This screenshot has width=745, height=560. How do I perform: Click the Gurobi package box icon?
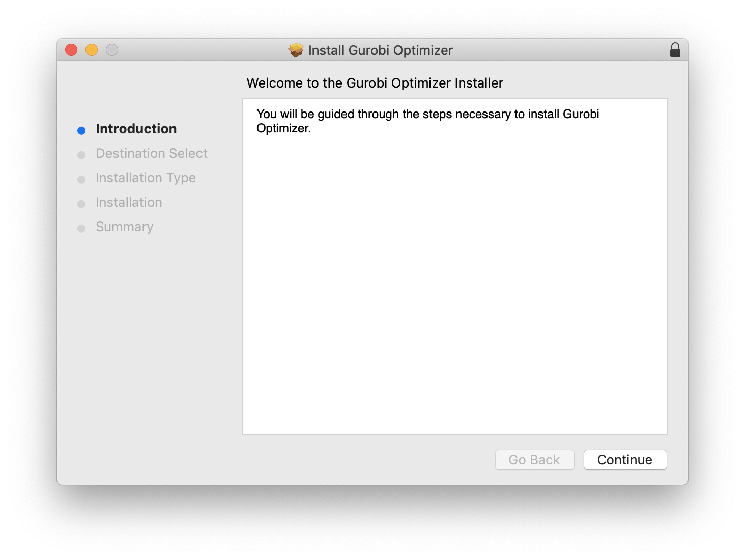(296, 50)
